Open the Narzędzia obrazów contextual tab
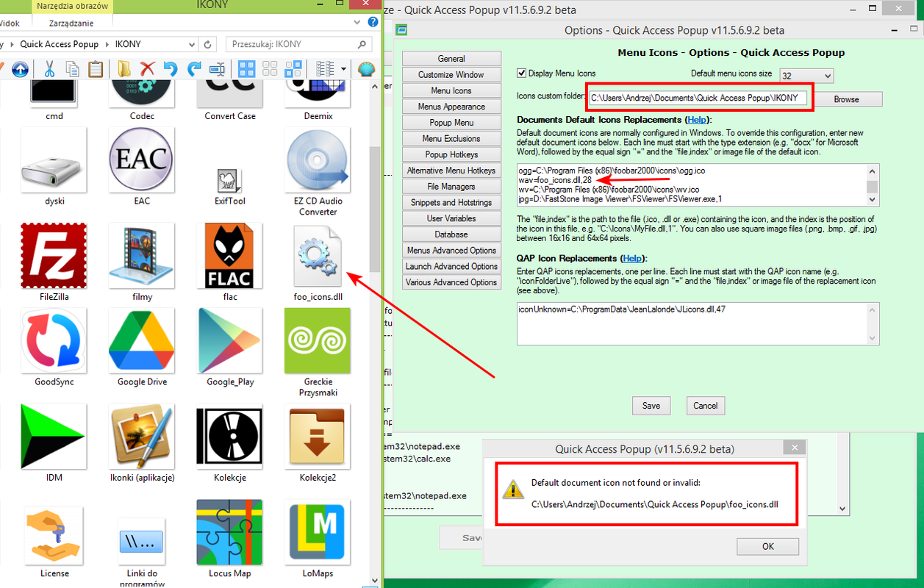 (x=71, y=7)
